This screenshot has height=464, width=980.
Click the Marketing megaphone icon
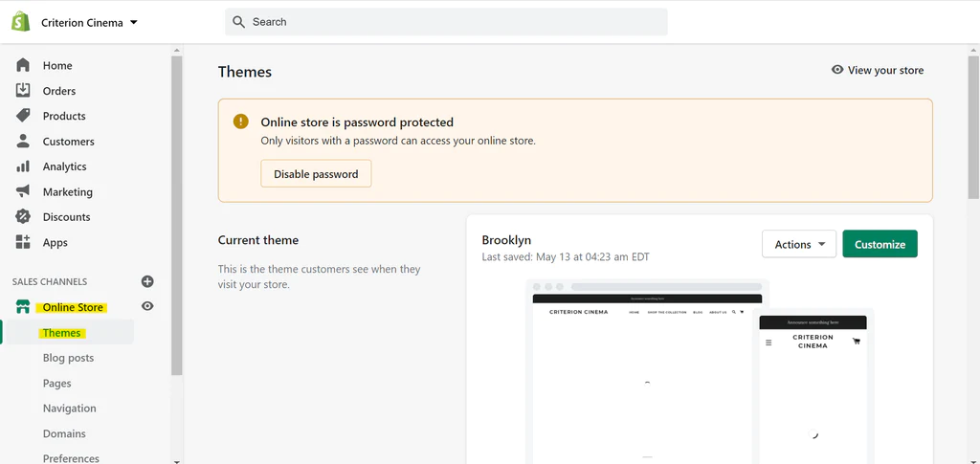(23, 191)
